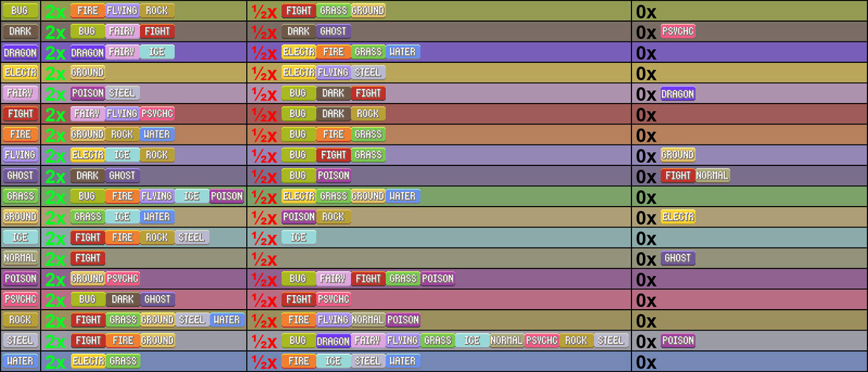
Task: Click STEEL badge in ELECTR row's ½x column
Action: coord(368,72)
